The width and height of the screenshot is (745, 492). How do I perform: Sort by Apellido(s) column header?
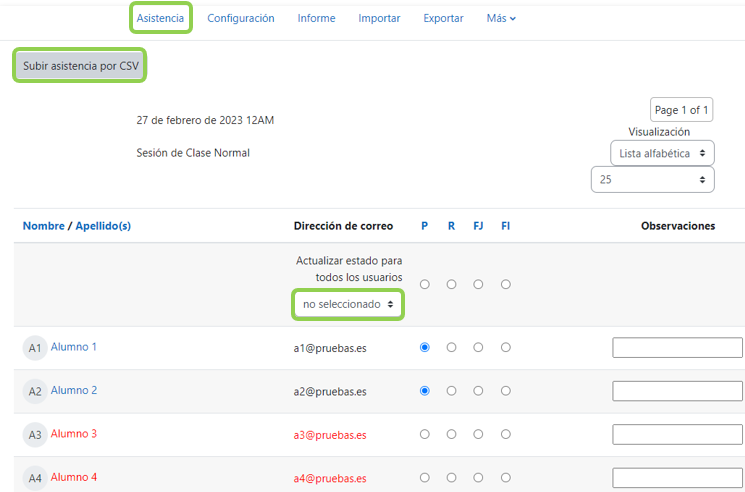(103, 226)
